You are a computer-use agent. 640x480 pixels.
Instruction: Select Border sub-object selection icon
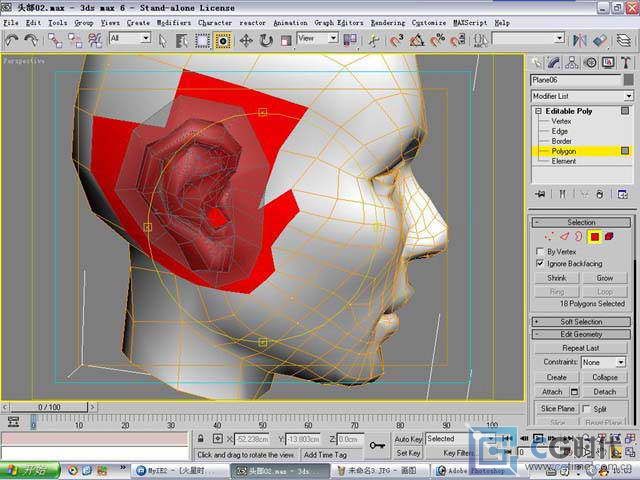[579, 236]
